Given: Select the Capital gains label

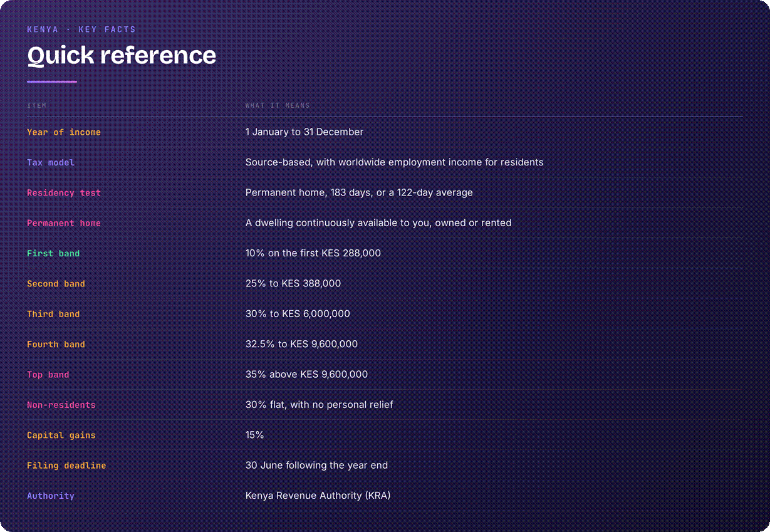Looking at the screenshot, I should pos(61,435).
